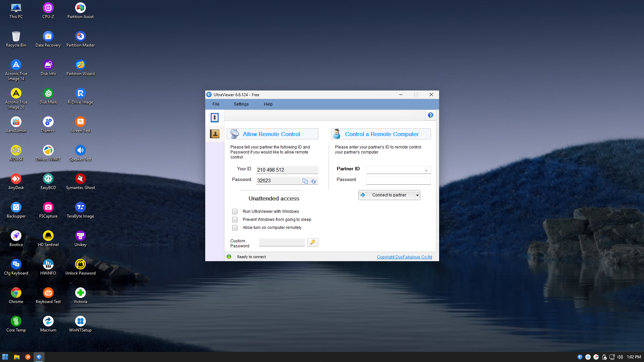The image size is (644, 362).
Task: Open the contacts sidebar icon
Action: 215,134
